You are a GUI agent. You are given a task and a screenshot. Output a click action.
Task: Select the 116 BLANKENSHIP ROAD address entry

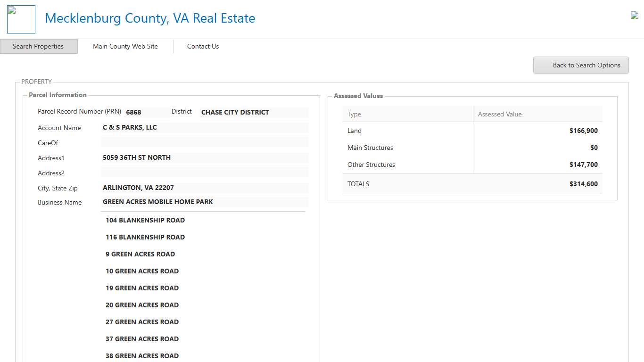(145, 237)
